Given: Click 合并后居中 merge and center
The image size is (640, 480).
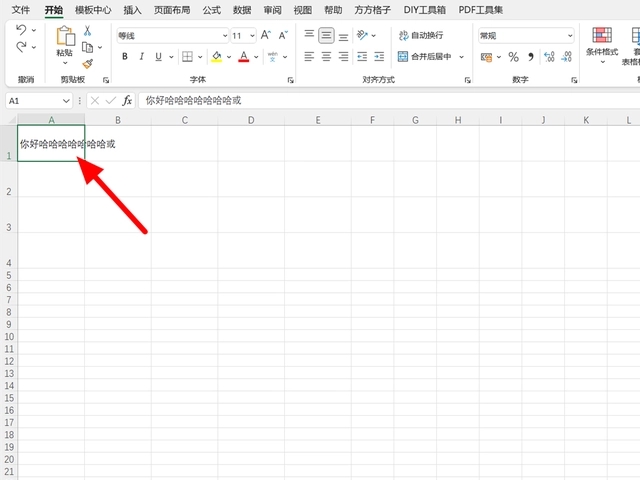Looking at the screenshot, I should tap(424, 57).
